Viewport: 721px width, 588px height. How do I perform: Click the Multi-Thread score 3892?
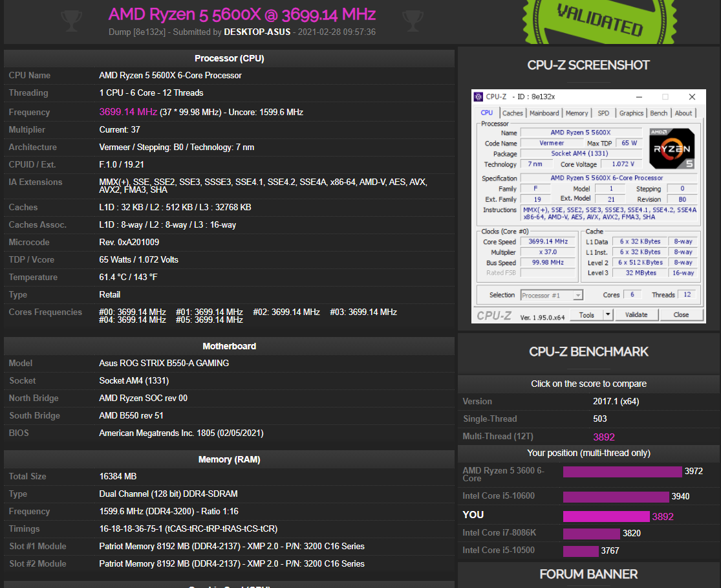pos(605,437)
